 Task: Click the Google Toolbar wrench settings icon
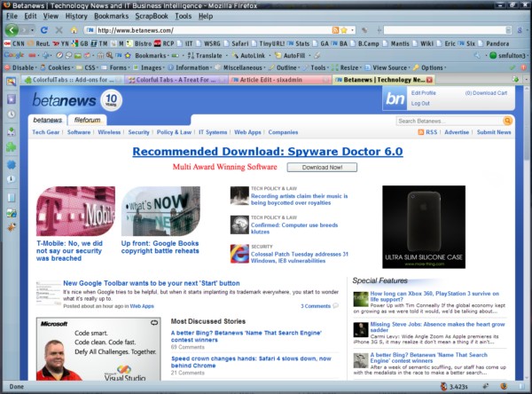pos(477,55)
